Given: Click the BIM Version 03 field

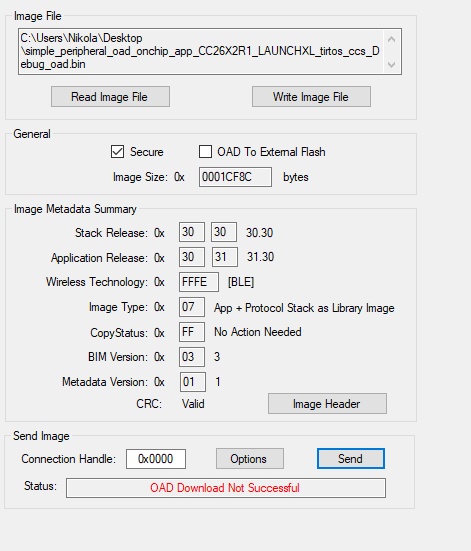Looking at the screenshot, I should click(192, 357).
